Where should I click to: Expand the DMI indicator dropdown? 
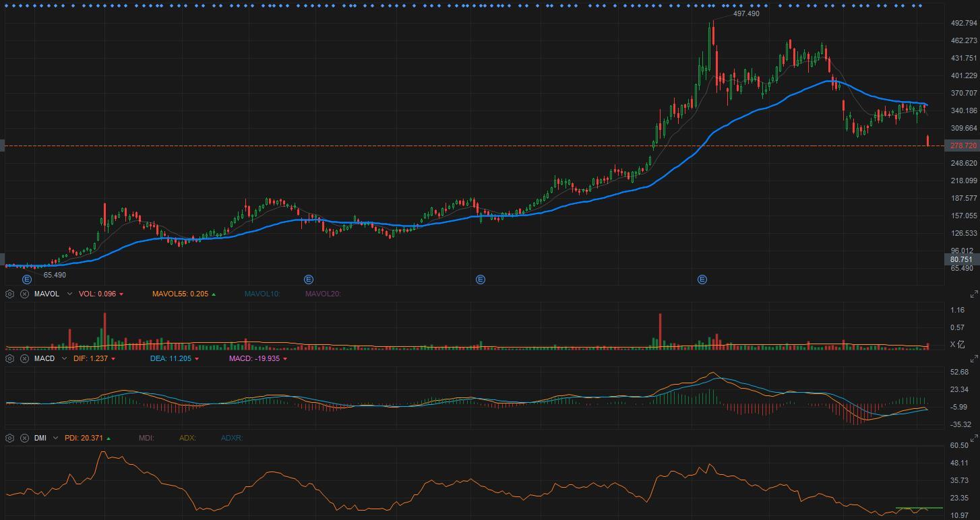[x=56, y=438]
